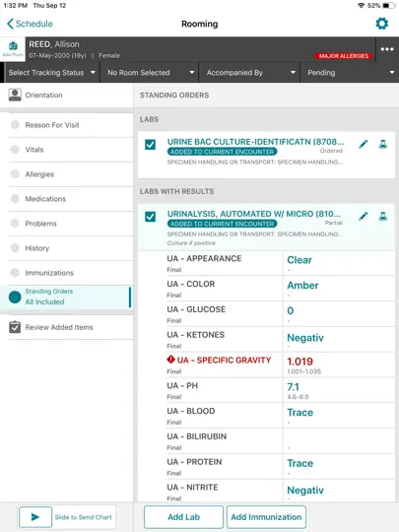
Task: Tap UA - COLOR result Amber
Action: [302, 286]
